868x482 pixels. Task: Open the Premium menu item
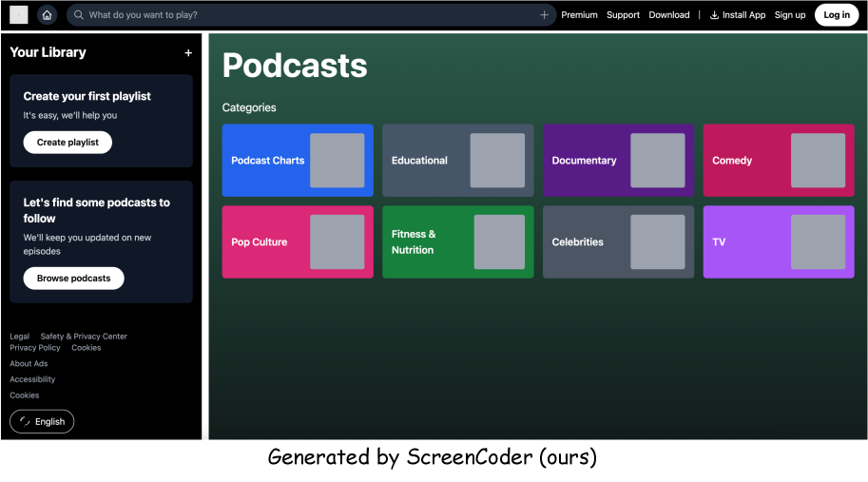tap(579, 15)
